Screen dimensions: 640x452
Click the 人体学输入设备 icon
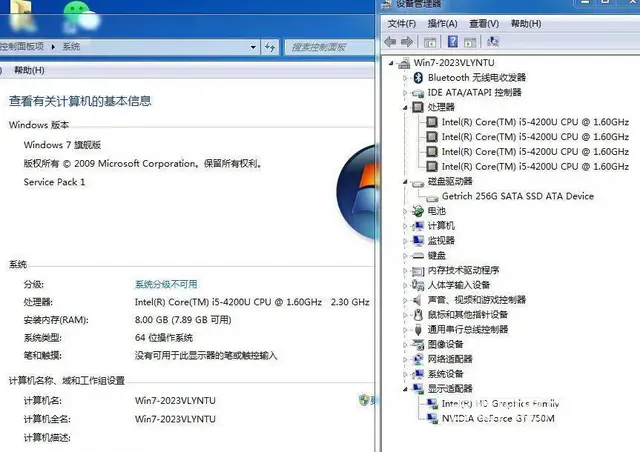click(x=418, y=285)
